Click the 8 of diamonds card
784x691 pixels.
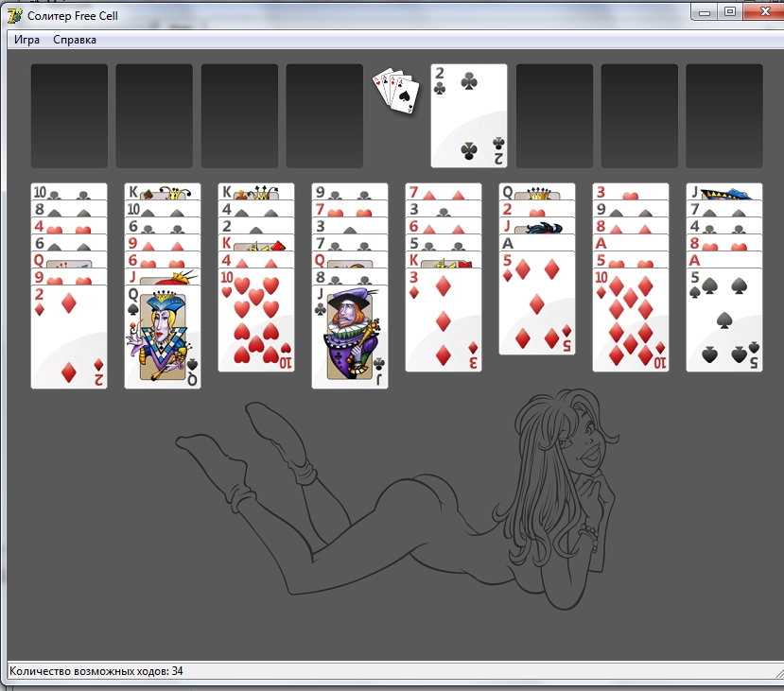pyautogui.click(x=631, y=226)
